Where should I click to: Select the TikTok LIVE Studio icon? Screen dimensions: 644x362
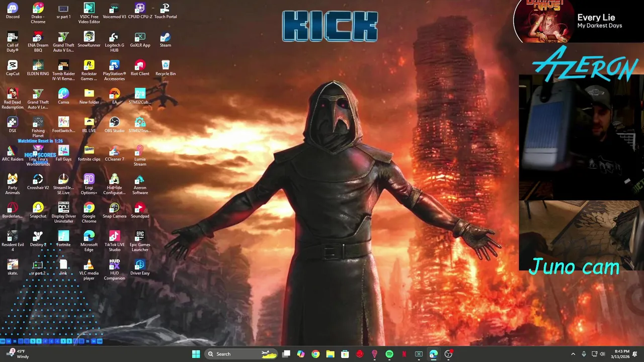click(114, 242)
